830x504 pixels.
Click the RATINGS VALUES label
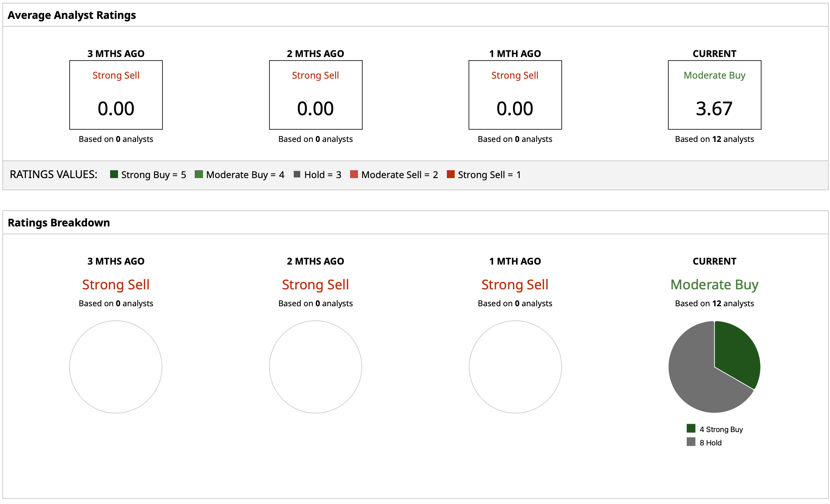click(x=53, y=174)
